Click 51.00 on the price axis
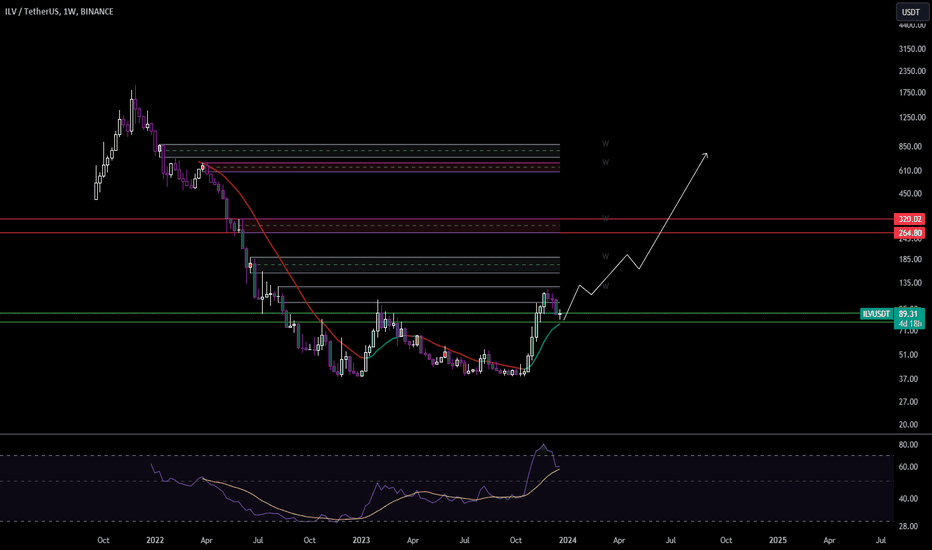932x550 pixels. (909, 355)
